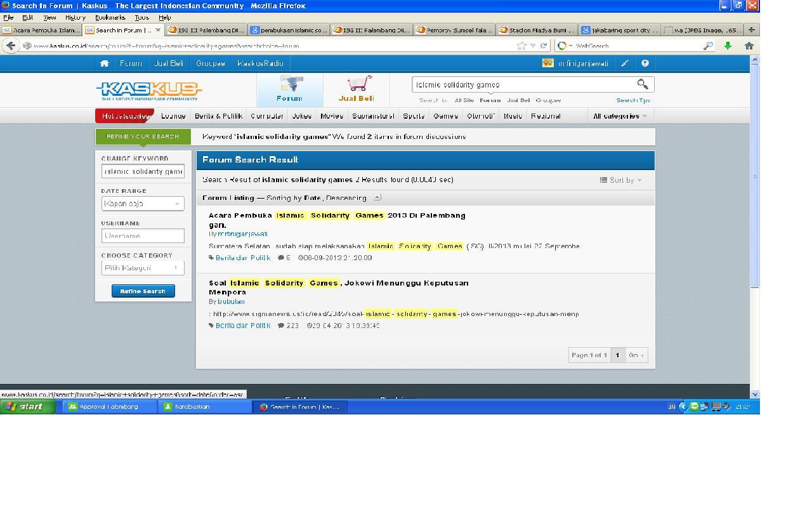Screen dimensions: 812x528
Task: Select the Jual Beli cart icon
Action: 357,89
